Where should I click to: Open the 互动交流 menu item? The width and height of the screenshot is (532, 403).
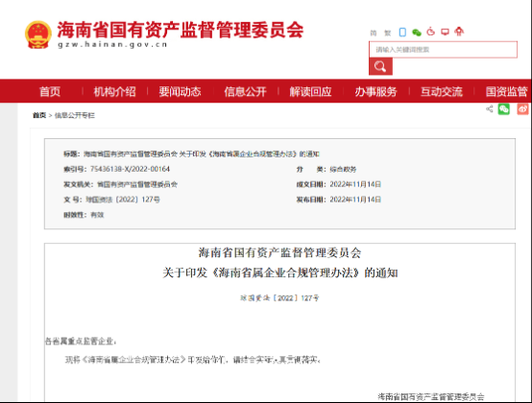pyautogui.click(x=442, y=91)
